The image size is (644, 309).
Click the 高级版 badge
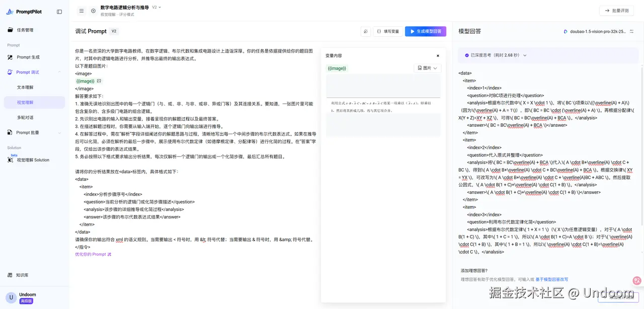click(x=26, y=301)
